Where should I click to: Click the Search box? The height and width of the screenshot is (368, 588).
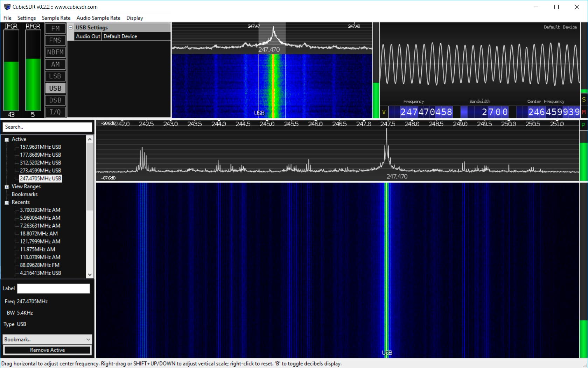pos(48,127)
